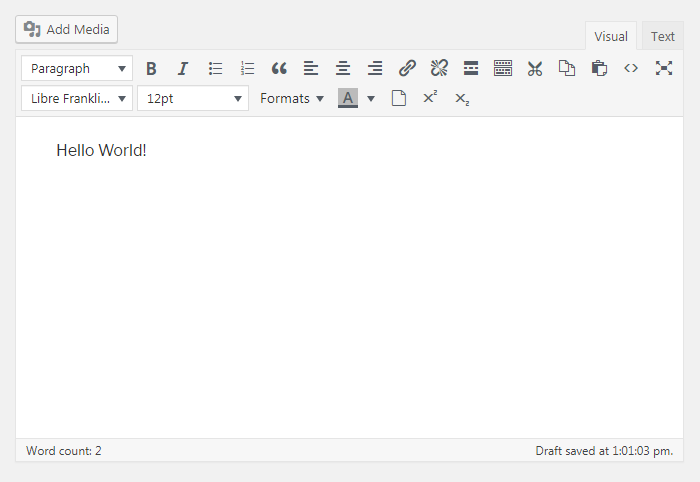This screenshot has height=482, width=700.
Task: Insert Read More tag
Action: pos(471,68)
